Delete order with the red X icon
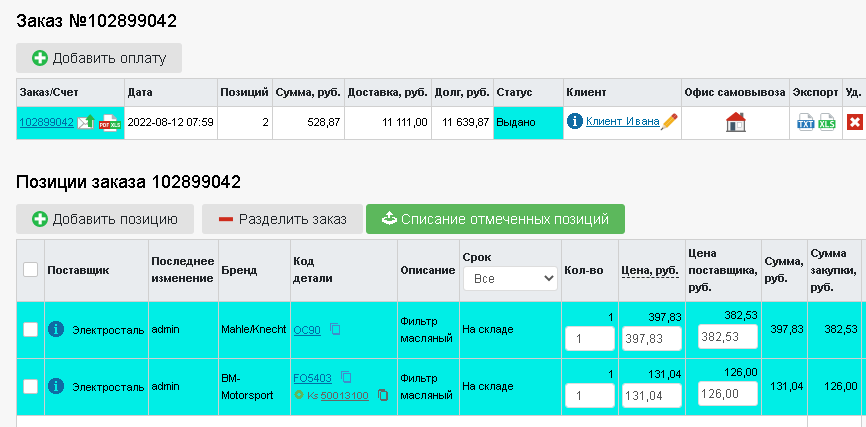Viewport: 866px width, 427px height. (854, 122)
